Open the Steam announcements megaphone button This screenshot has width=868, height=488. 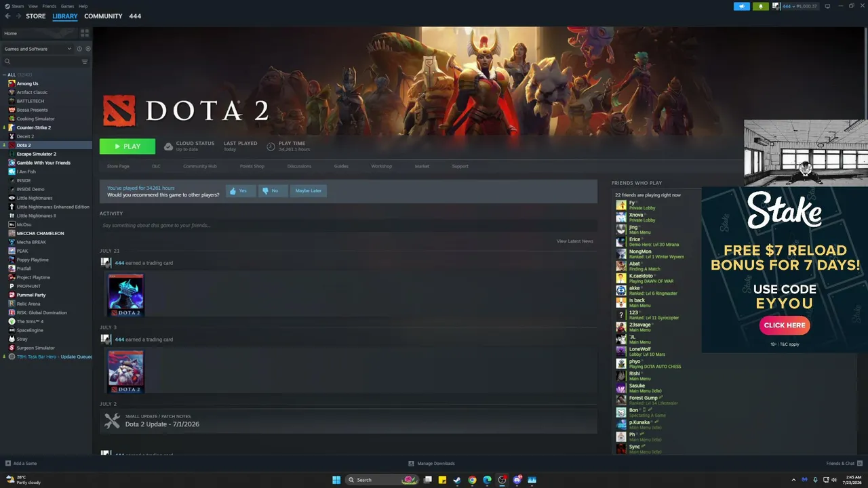click(x=741, y=6)
